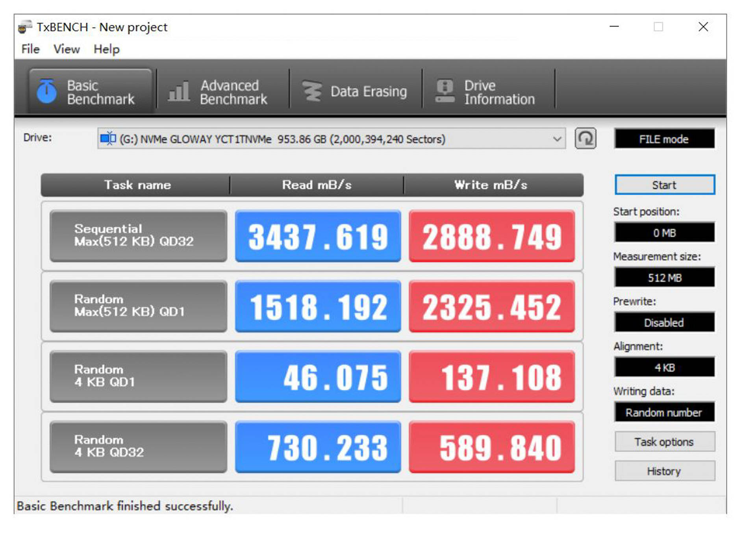The height and width of the screenshot is (537, 756).
Task: Click the drive list refresh icon
Action: 586,139
